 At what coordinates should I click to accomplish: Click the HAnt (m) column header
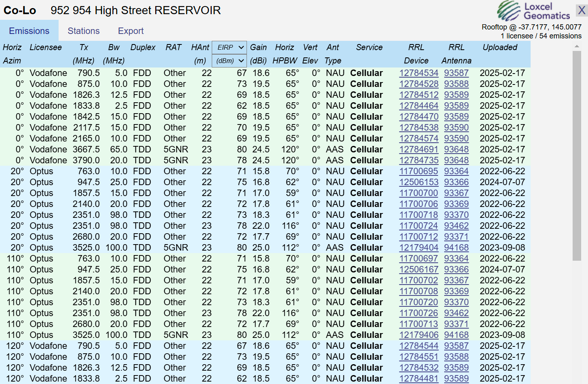pos(200,54)
